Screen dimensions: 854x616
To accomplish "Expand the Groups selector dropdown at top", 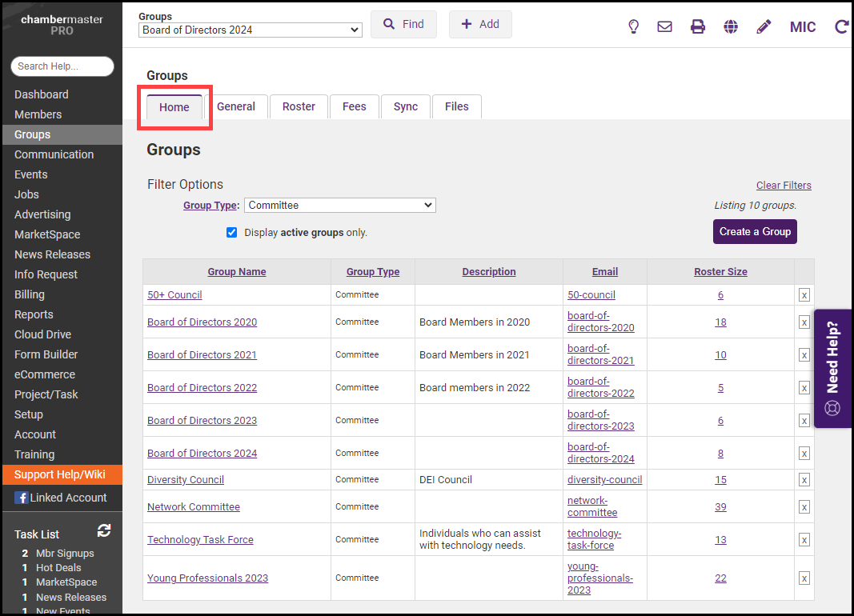I will pos(250,30).
